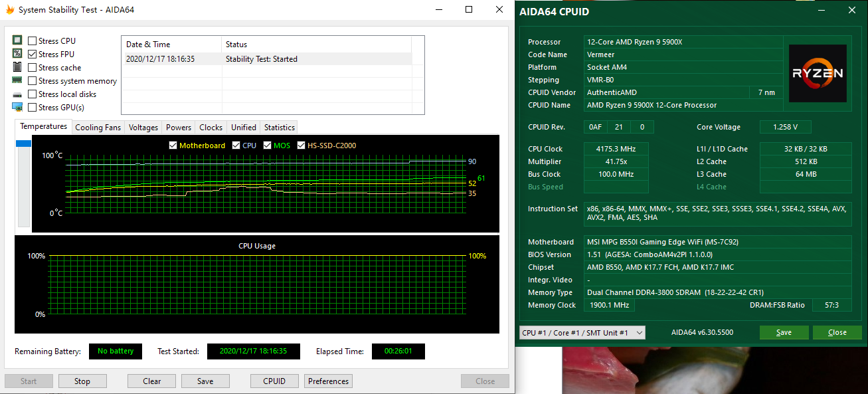Switch to the Cooling Fans tab
Viewport: 868px width, 394px height.
98,128
